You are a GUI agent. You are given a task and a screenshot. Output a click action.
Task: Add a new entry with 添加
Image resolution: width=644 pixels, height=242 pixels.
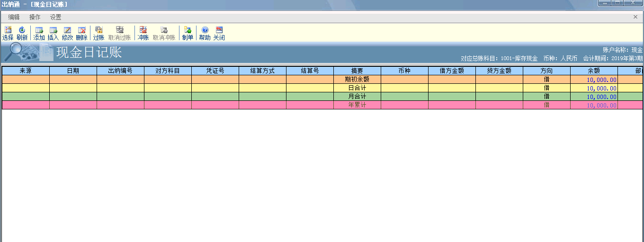point(39,33)
